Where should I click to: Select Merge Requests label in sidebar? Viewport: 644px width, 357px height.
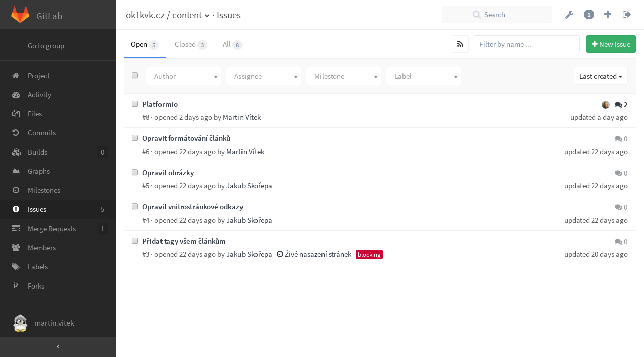(52, 229)
